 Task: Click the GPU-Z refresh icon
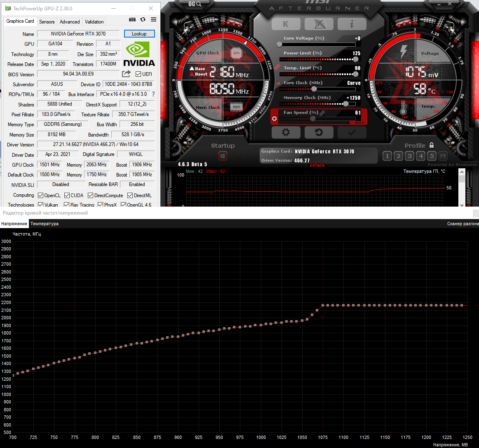click(143, 19)
